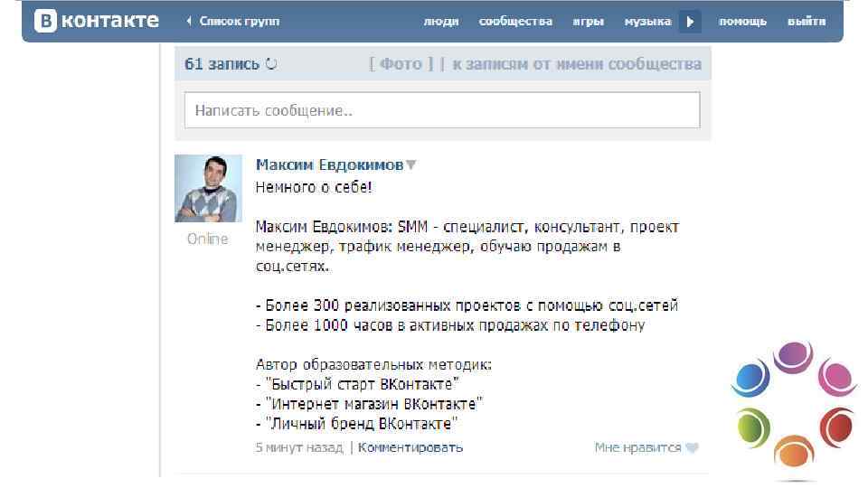This screenshot has height=488, width=868.
Task: Click Комментировать under the post
Action: (x=410, y=447)
